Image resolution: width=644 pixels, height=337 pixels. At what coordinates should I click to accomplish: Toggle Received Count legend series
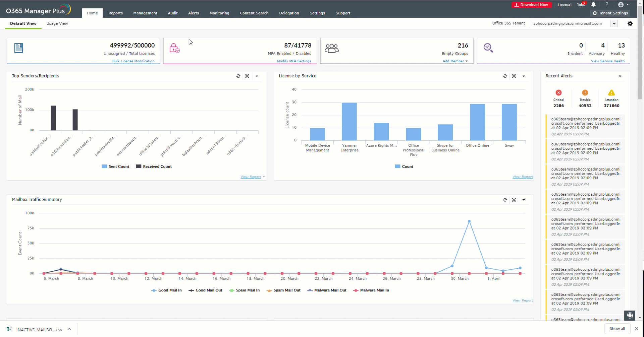coord(154,166)
